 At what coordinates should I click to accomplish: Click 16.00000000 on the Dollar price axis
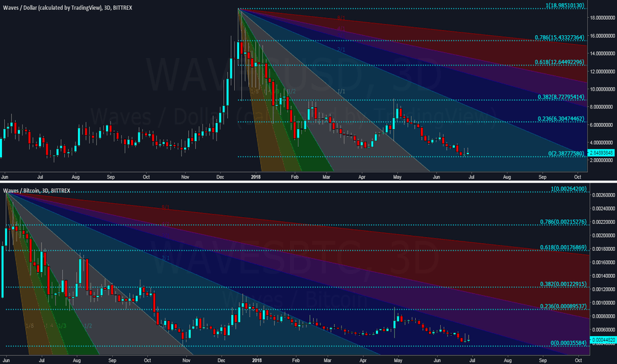tap(602, 36)
